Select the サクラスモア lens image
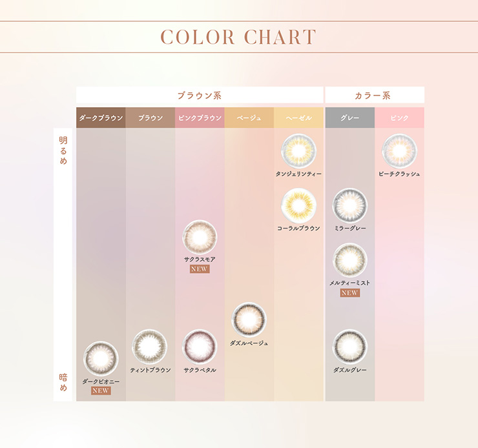The width and height of the screenshot is (478, 448). 200,238
